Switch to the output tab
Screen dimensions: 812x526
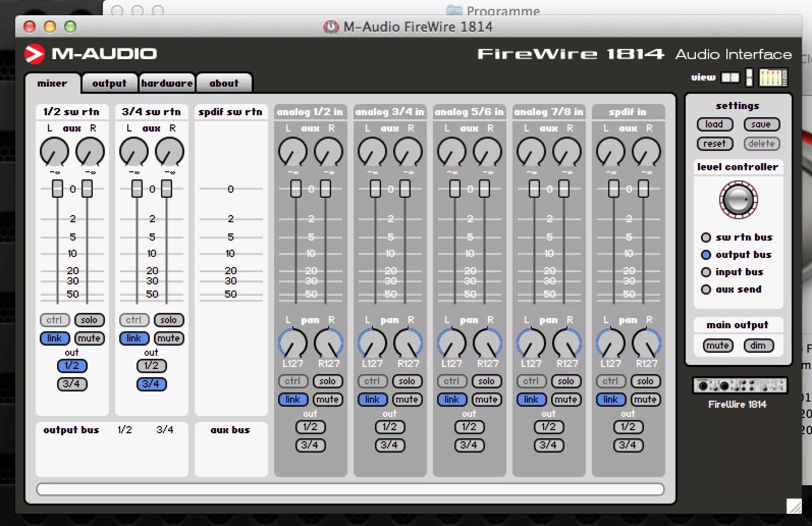click(109, 83)
